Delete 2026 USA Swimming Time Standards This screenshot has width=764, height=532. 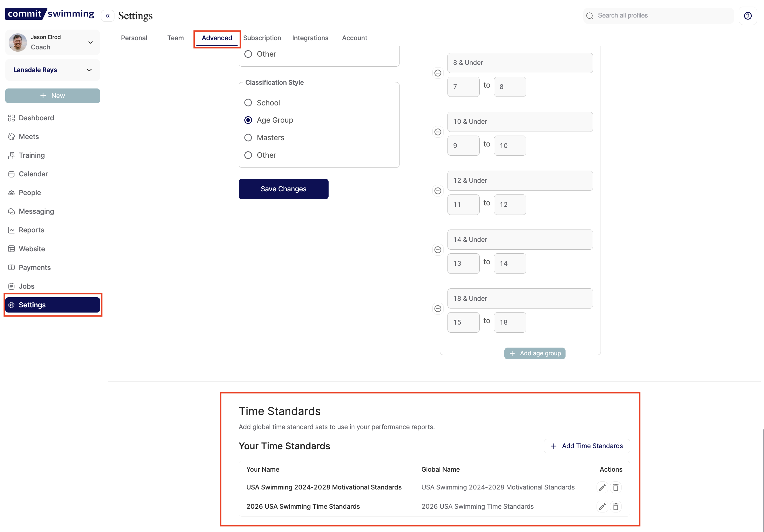[x=616, y=507]
